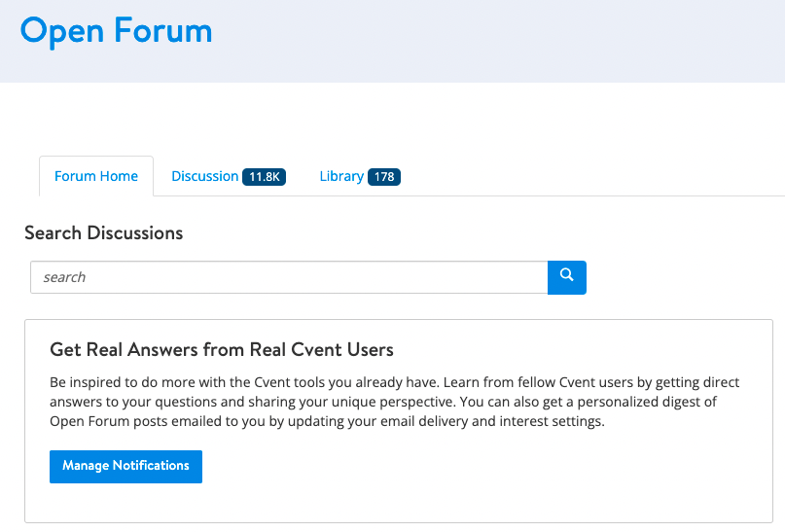Click the 11.8K discussion count badge
Viewport: 785px width, 532px height.
click(264, 177)
